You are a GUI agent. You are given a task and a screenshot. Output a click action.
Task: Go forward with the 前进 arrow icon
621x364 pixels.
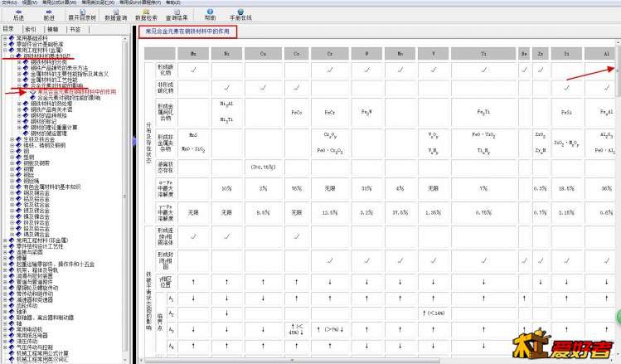49,12
